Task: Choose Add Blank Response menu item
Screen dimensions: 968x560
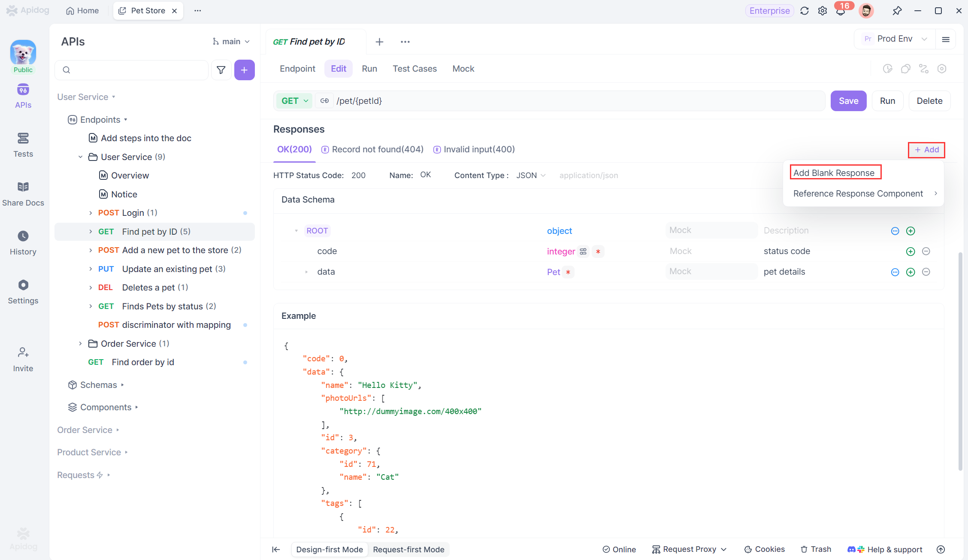Action: [834, 173]
